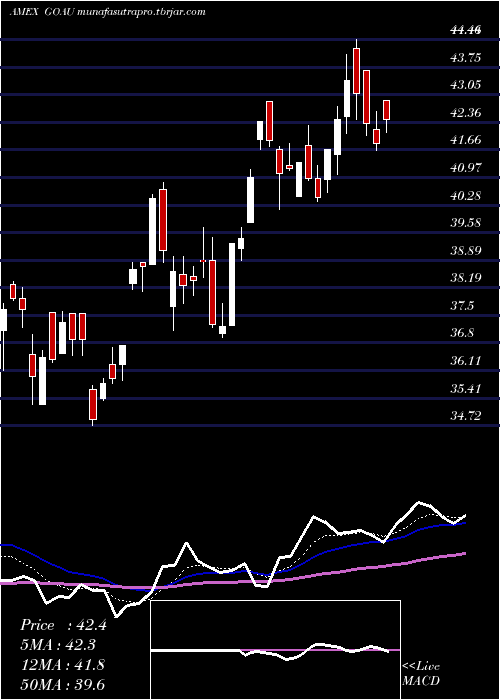Click the AMEX GOAU chart title
This screenshot has height=700, width=500.
click(x=107, y=12)
